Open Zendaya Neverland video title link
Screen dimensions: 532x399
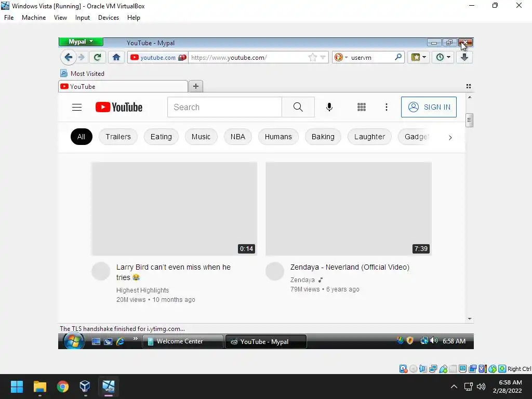350,267
